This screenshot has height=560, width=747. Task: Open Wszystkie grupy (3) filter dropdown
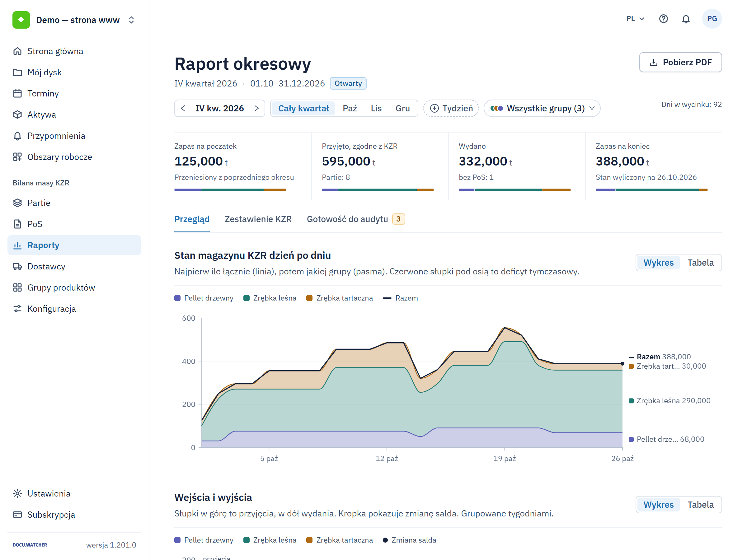click(x=542, y=108)
